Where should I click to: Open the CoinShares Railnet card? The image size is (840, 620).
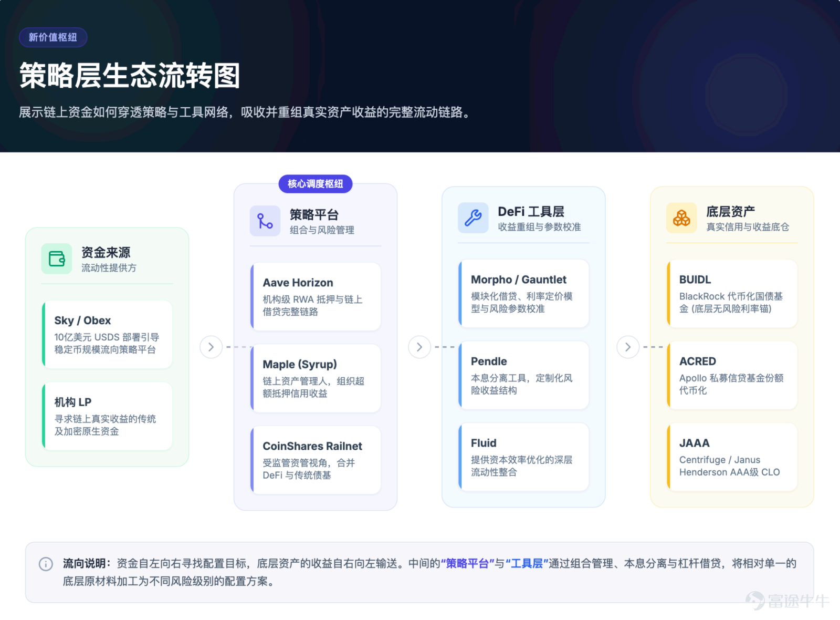[316, 460]
